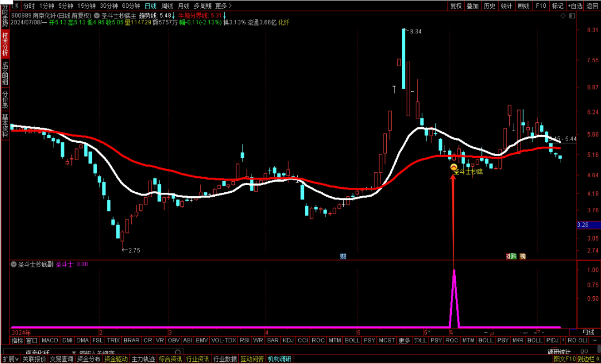601x364 pixels.
Task: Open the 画线 drawing tool
Action: [x=523, y=6]
